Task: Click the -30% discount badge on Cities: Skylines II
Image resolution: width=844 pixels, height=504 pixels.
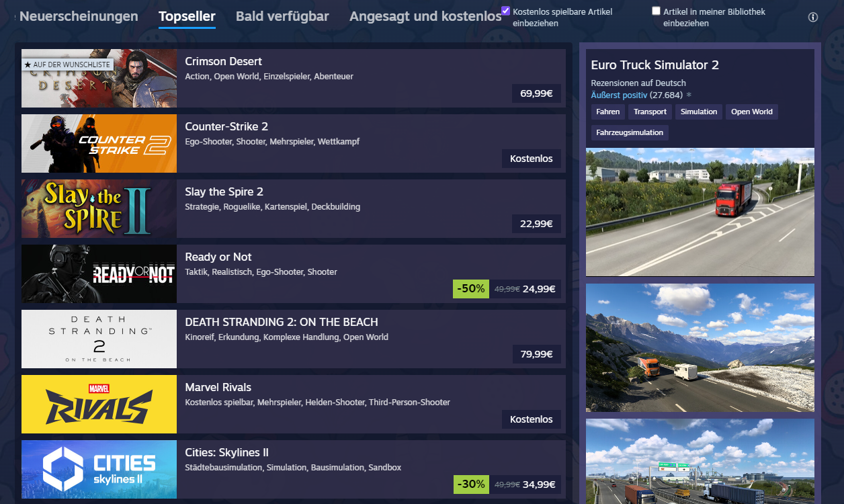Action: click(471, 485)
